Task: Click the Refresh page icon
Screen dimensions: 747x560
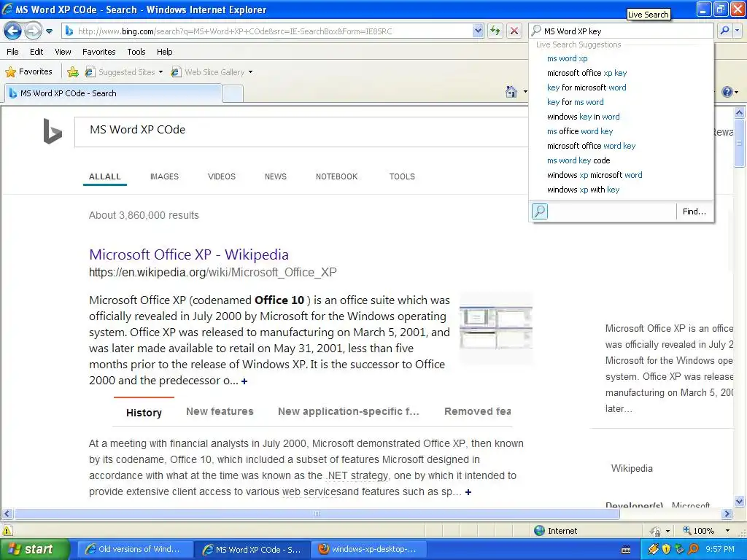Action: click(x=495, y=31)
